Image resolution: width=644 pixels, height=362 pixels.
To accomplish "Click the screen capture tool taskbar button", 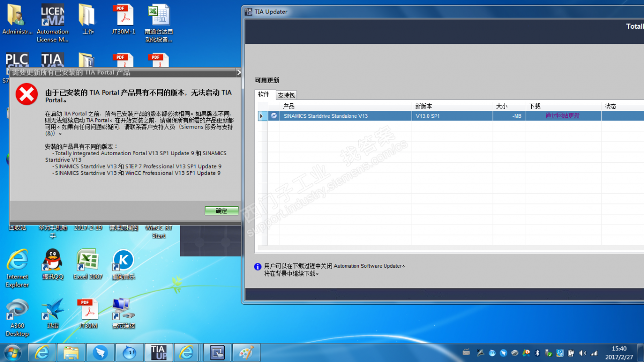I will pos(217,352).
